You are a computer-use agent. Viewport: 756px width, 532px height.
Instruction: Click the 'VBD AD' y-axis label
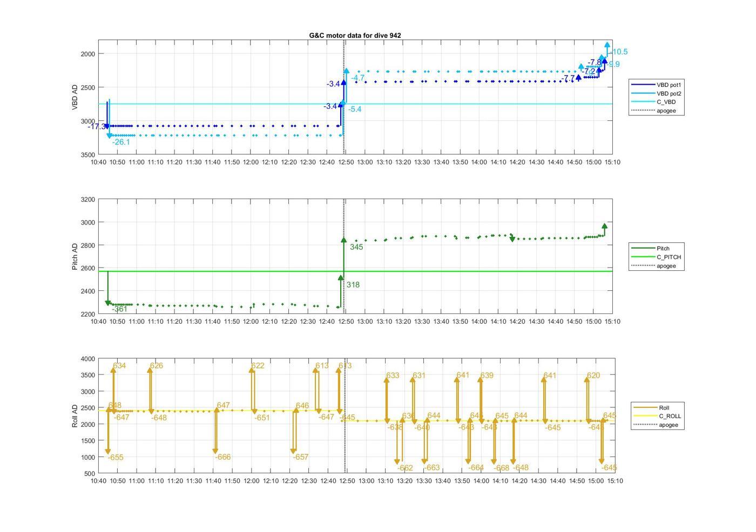point(75,97)
